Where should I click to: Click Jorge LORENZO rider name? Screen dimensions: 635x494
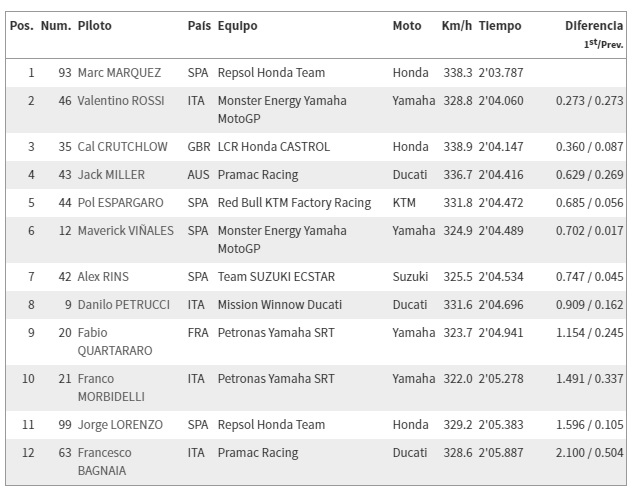point(120,424)
